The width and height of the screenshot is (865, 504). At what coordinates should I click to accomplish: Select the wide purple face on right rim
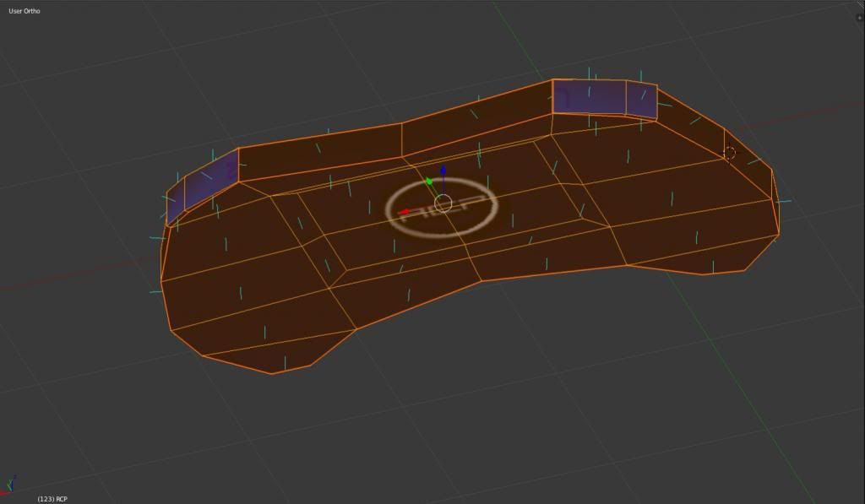[x=589, y=96]
